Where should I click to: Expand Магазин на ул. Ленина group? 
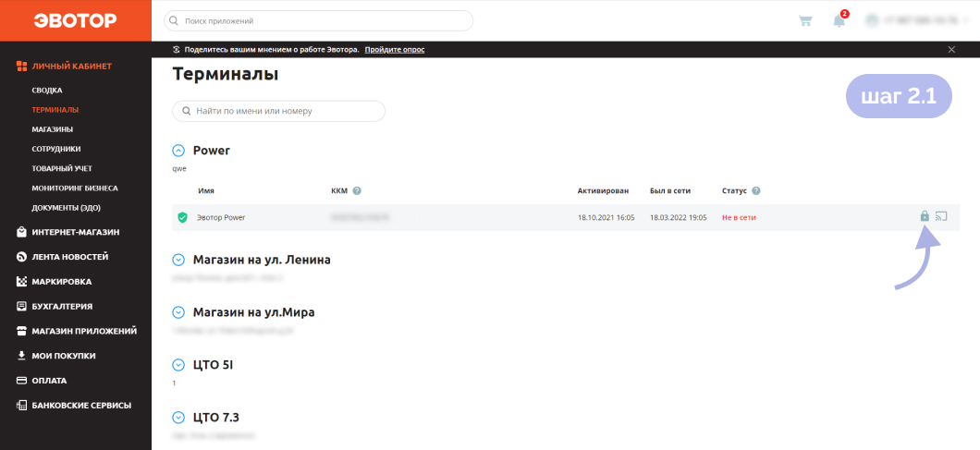click(x=178, y=260)
